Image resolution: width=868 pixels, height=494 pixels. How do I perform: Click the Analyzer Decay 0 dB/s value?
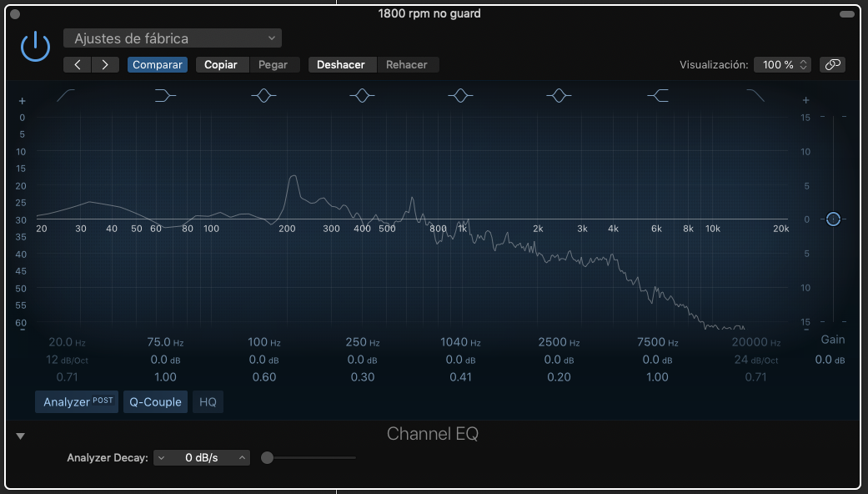[x=202, y=458]
